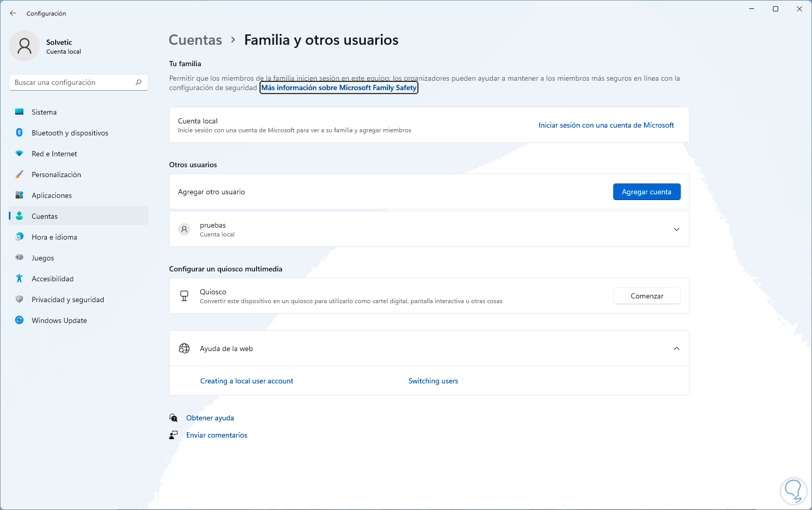Go to Red e Internet settings
The height and width of the screenshot is (510, 812).
(54, 154)
